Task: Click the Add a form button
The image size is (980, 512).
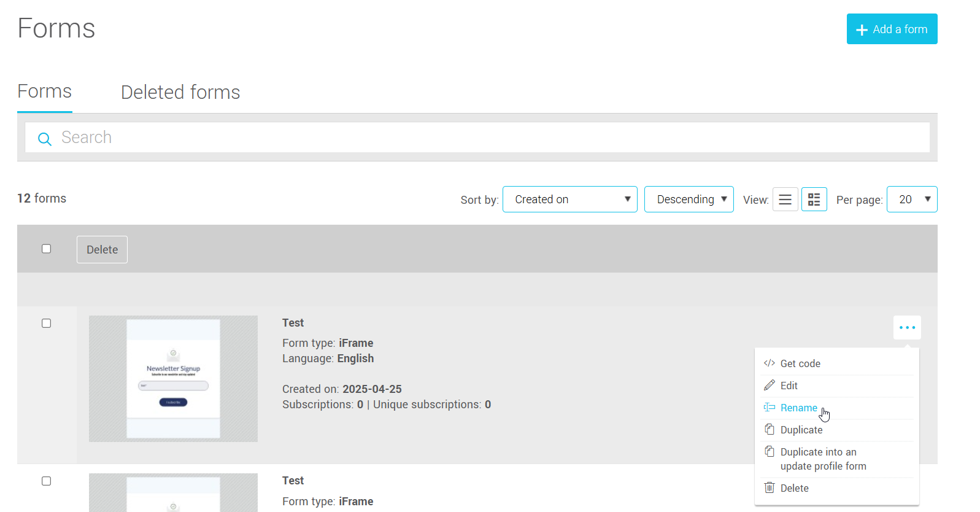Action: coord(892,29)
